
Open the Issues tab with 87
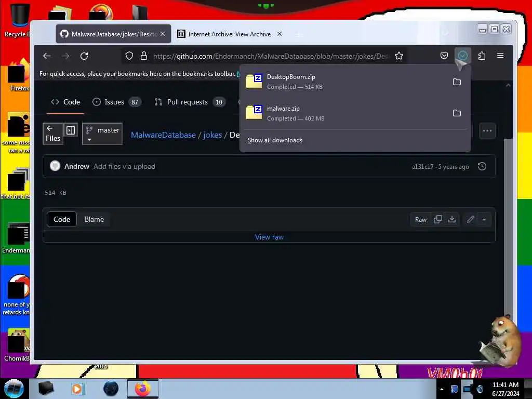point(116,102)
